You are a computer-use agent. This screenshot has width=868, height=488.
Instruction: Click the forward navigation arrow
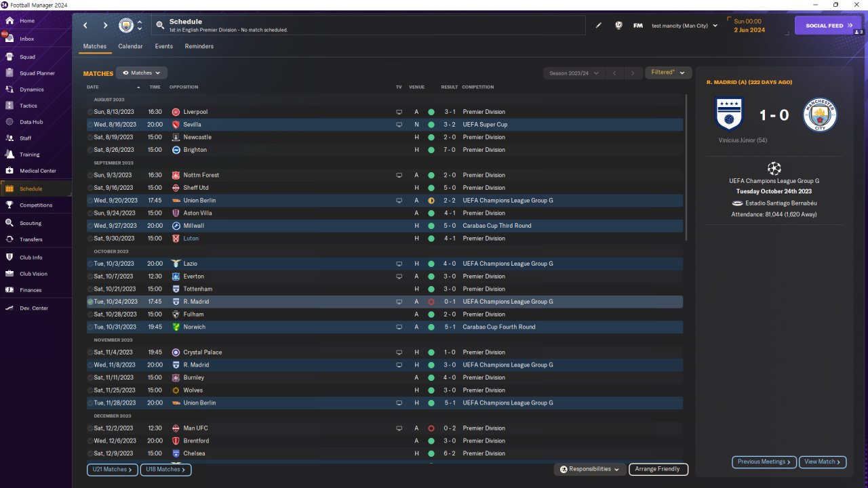click(105, 25)
